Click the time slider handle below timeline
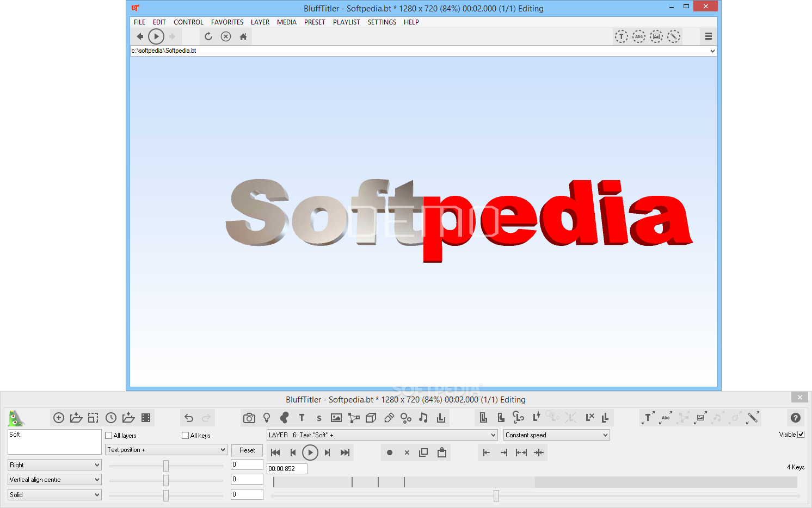Viewport: 812px width, 508px height. [x=496, y=495]
